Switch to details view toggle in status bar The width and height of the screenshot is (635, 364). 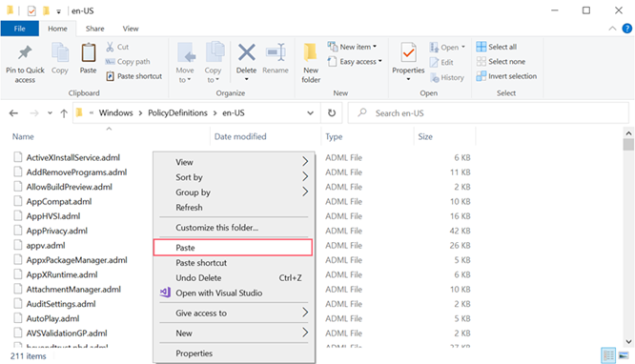point(608,355)
